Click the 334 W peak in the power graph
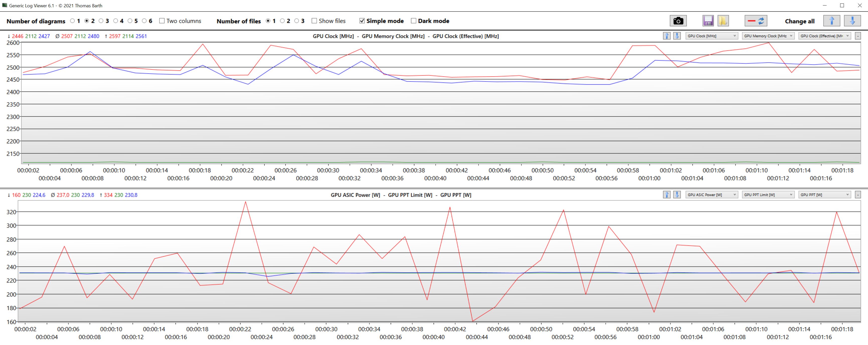868x345 pixels. pyautogui.click(x=245, y=202)
